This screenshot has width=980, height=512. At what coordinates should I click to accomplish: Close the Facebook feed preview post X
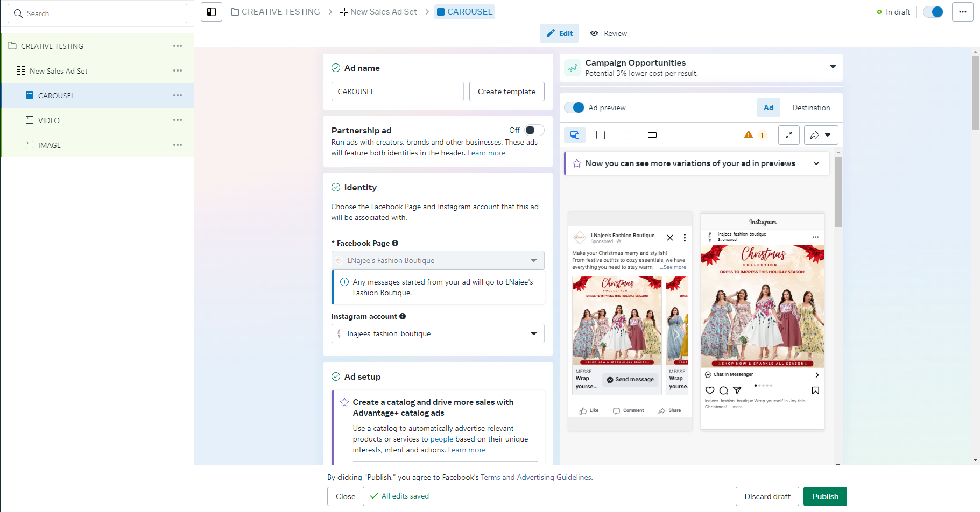click(x=670, y=238)
